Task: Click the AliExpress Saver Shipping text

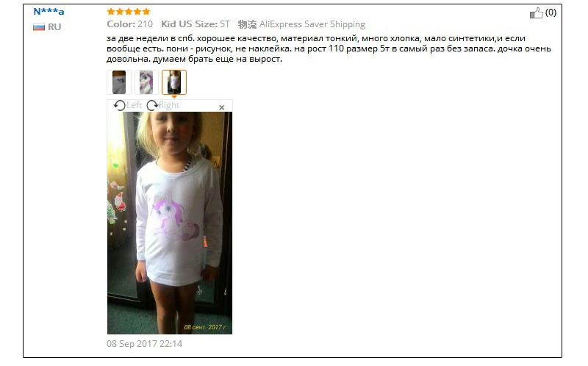Action: coord(312,24)
